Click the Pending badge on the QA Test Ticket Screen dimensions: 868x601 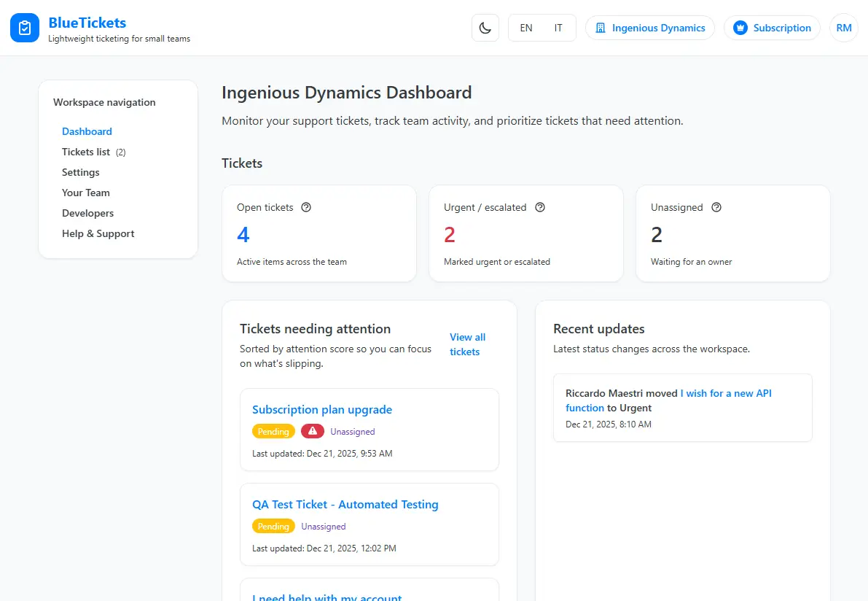point(273,527)
